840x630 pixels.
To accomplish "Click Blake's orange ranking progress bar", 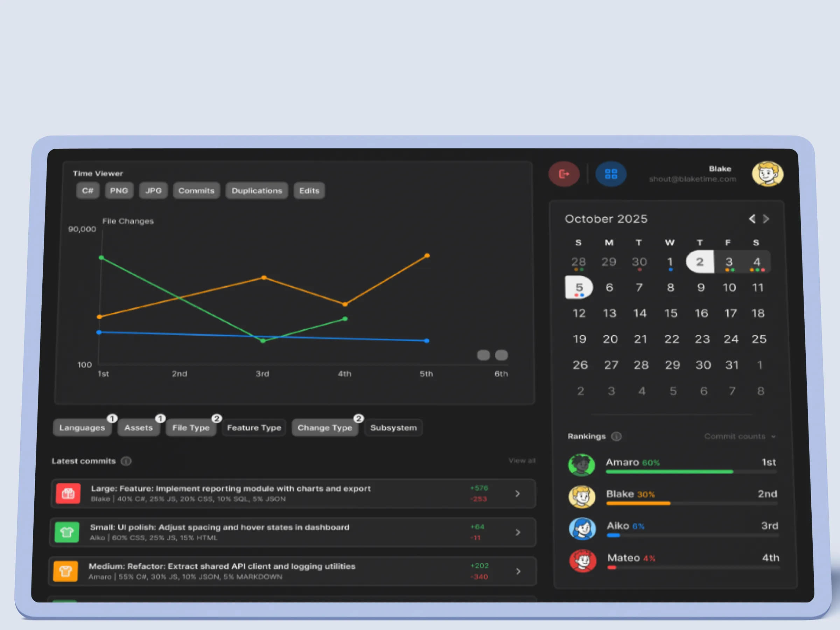I will pos(638,504).
